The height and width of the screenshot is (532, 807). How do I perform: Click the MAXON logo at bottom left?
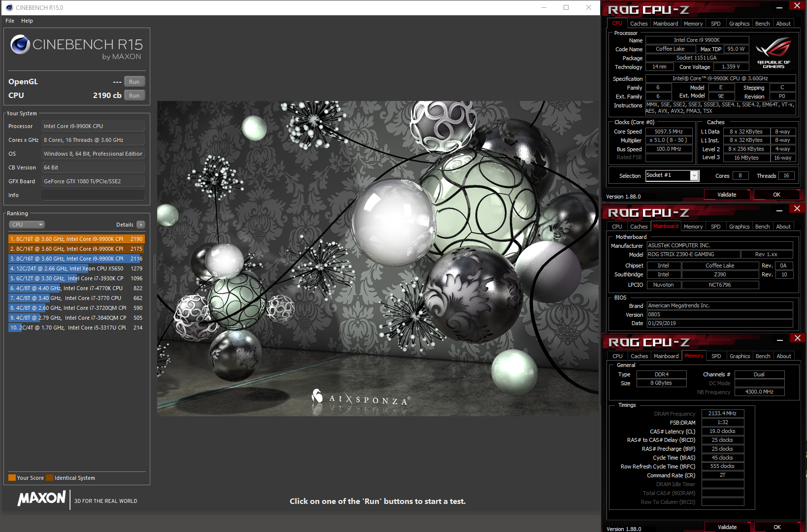(42, 498)
